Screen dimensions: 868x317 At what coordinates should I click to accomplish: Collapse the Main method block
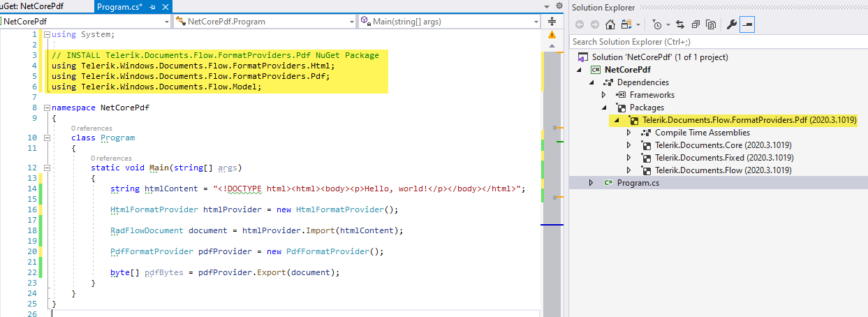(x=46, y=168)
